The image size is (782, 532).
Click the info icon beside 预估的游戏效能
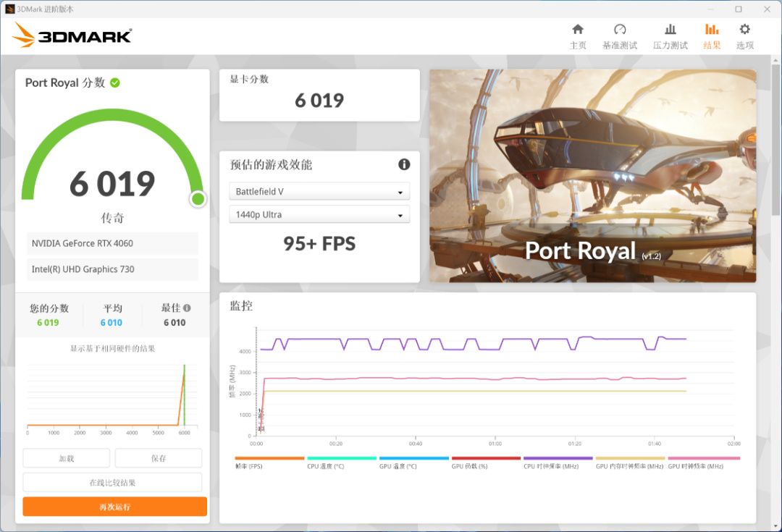[x=404, y=164]
